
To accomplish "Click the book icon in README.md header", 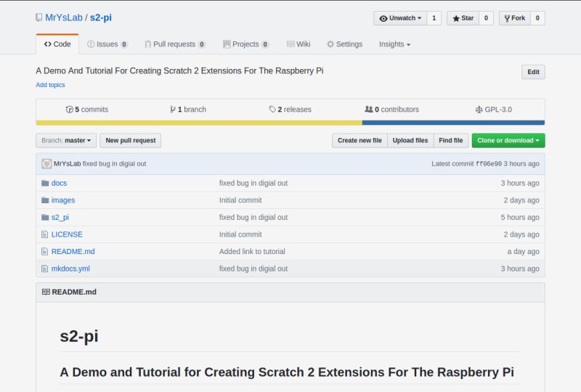I will [x=46, y=292].
